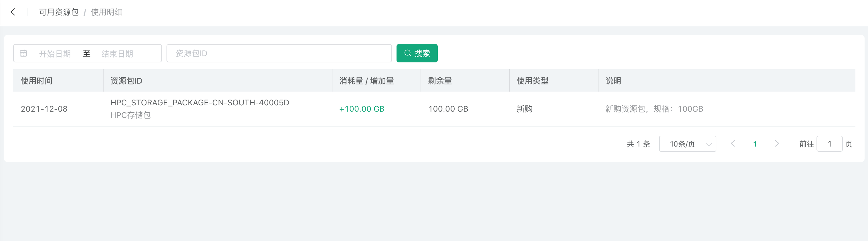Open the 可用资源包 breadcrumb link
This screenshot has height=241, width=868.
(59, 12)
